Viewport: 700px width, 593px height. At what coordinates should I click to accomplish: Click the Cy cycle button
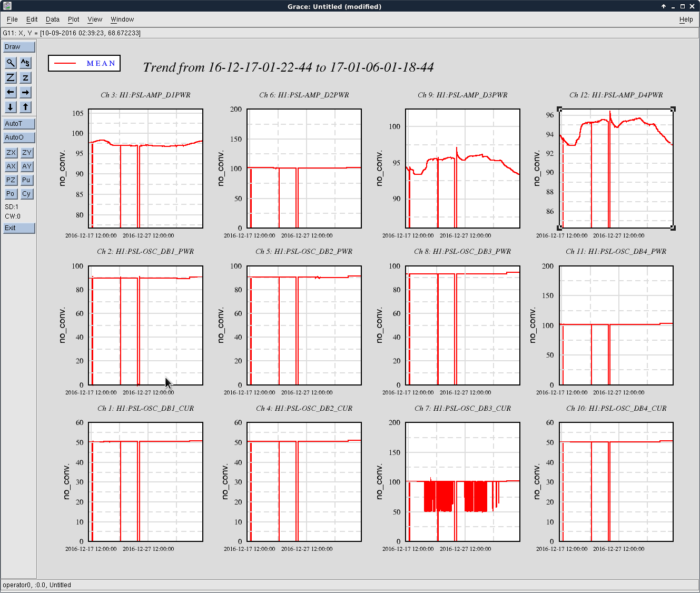tap(27, 194)
